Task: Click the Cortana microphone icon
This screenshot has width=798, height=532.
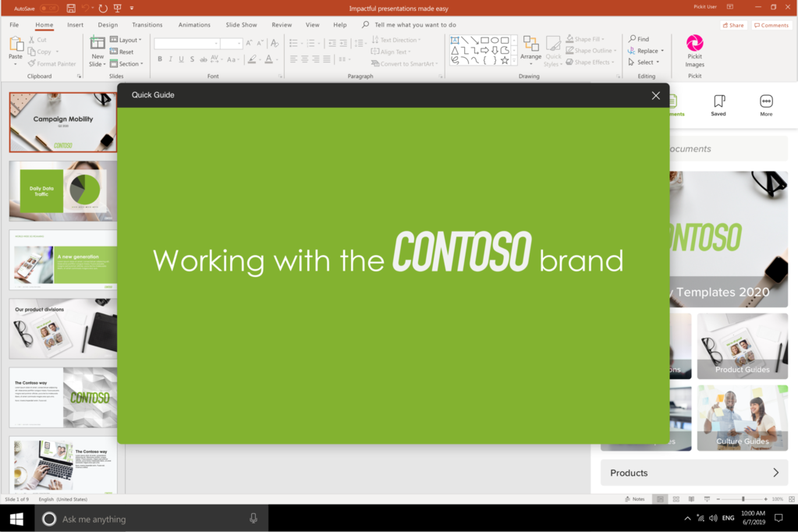Action: click(x=254, y=518)
